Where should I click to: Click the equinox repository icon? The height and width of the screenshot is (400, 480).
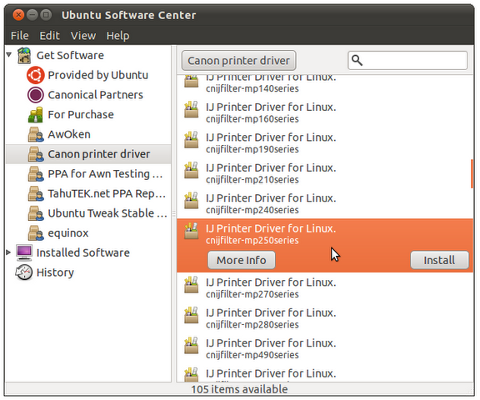click(x=36, y=233)
